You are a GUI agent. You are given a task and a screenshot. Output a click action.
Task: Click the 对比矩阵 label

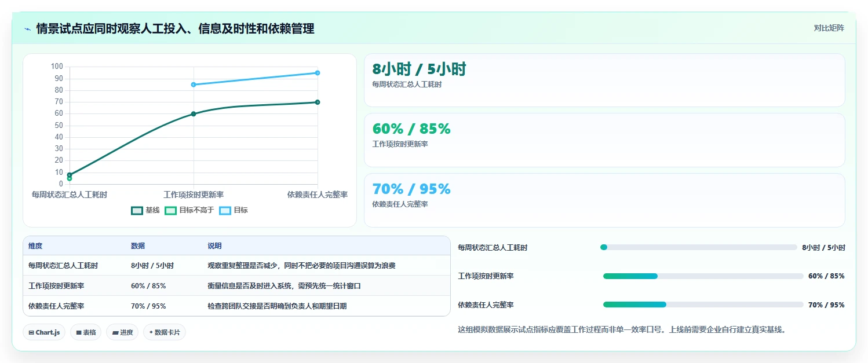point(829,28)
